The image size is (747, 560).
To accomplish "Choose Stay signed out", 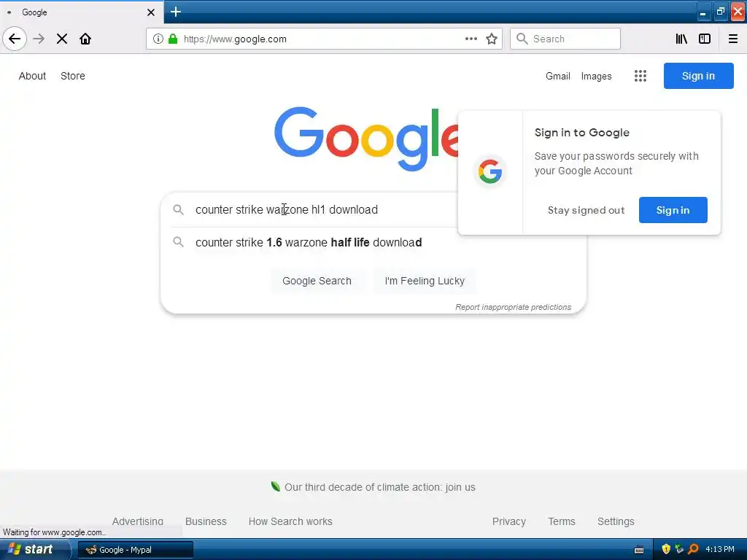I will tap(586, 210).
